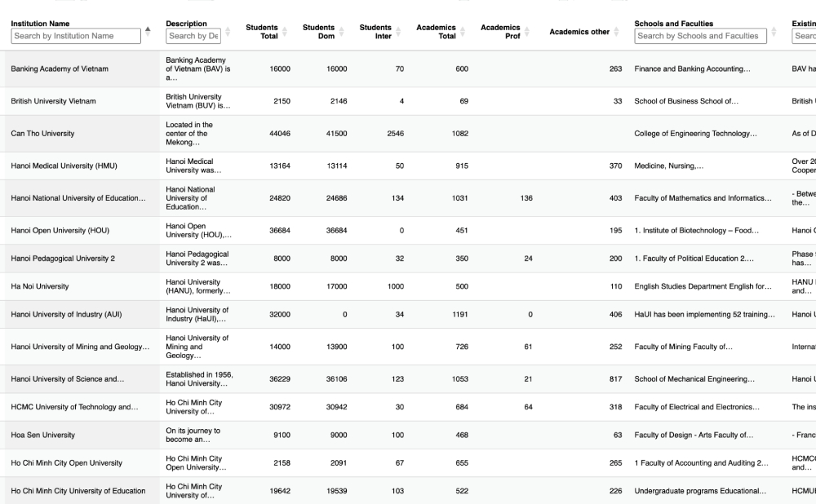Image resolution: width=816 pixels, height=504 pixels.
Task: Click the Description column sort icon
Action: 227,32
